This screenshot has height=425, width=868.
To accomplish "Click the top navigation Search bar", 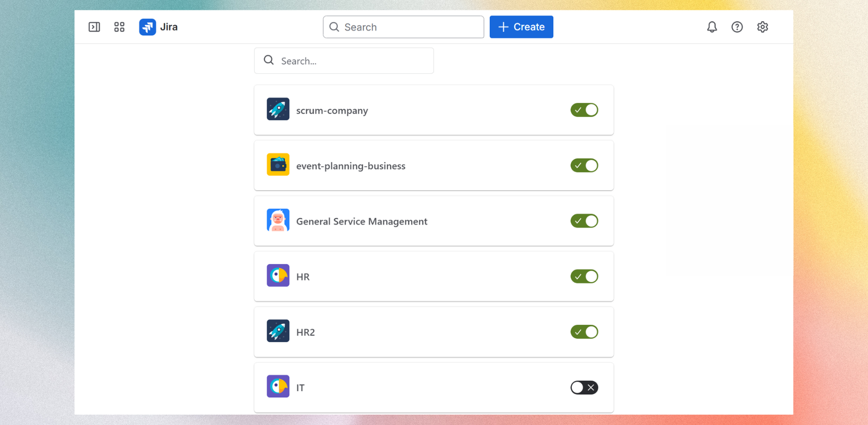I will point(403,27).
